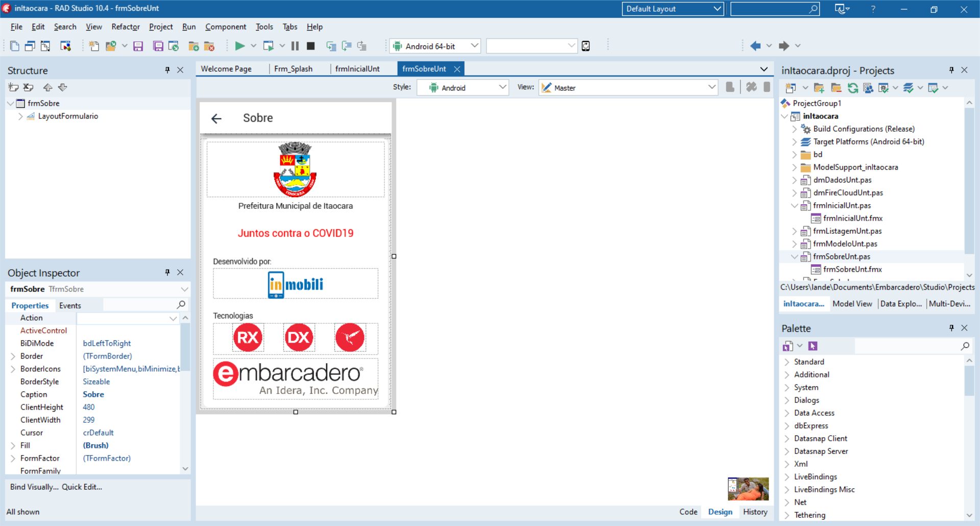Pin the Palette panel
Image resolution: width=980 pixels, height=526 pixels.
click(951, 328)
